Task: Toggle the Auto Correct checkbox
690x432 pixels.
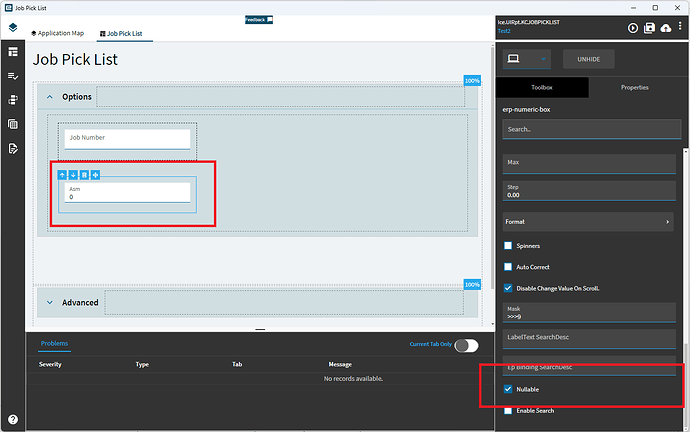Action: click(x=508, y=267)
